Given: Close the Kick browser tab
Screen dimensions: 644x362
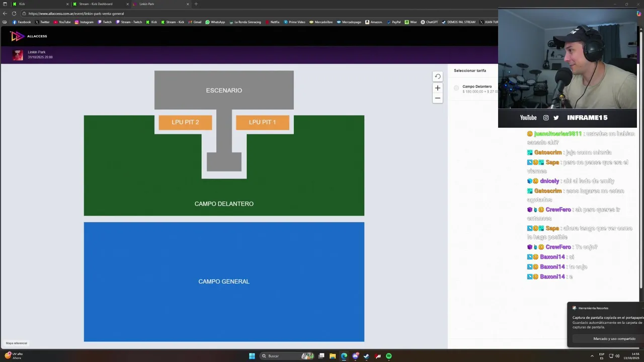Looking at the screenshot, I should point(67,4).
